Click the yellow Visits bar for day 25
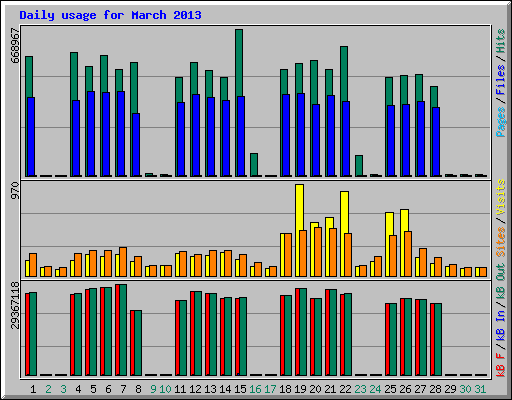 (389, 224)
